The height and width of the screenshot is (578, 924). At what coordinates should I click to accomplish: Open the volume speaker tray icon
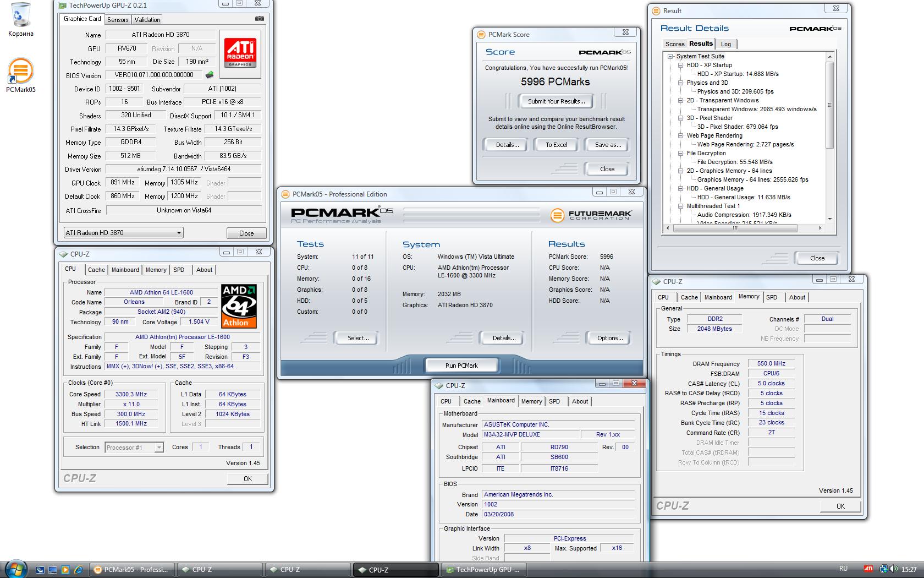click(893, 569)
